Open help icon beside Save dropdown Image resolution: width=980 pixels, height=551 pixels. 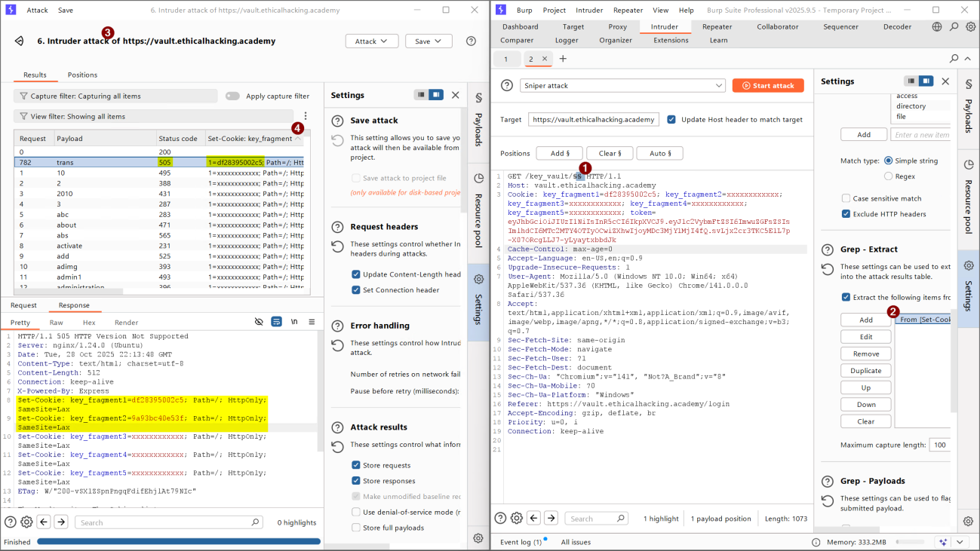pos(471,41)
